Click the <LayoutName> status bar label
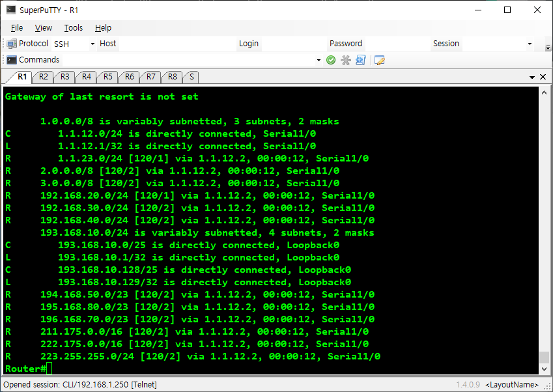This screenshot has height=392, width=553. point(512,385)
